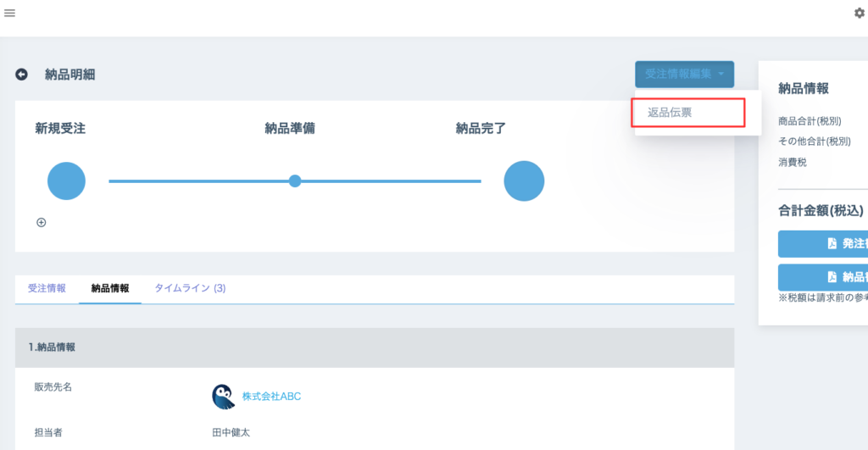Image resolution: width=868 pixels, height=450 pixels.
Task: Open settings via the gear icon
Action: pyautogui.click(x=859, y=14)
